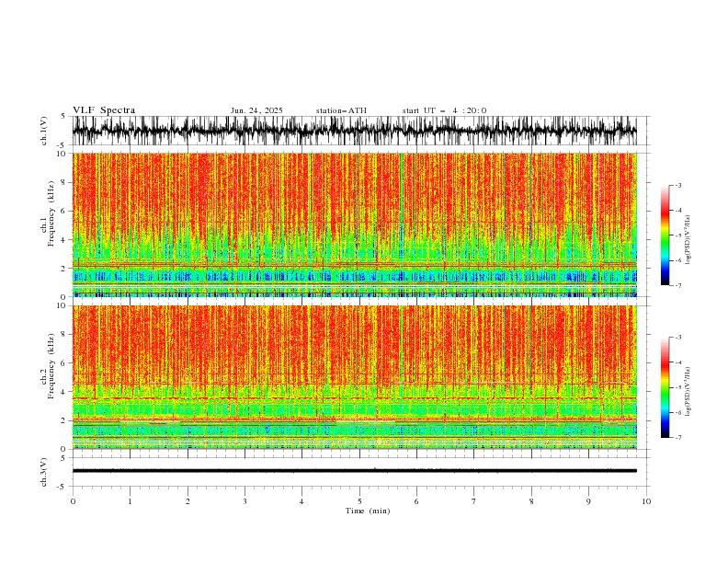Click the "10" tick on ch.2 frequency axis
Screen dimensions: 728x563
click(62, 305)
